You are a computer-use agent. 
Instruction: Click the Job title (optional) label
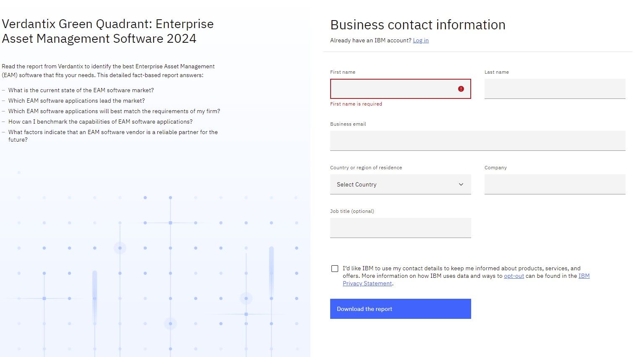[x=352, y=211]
